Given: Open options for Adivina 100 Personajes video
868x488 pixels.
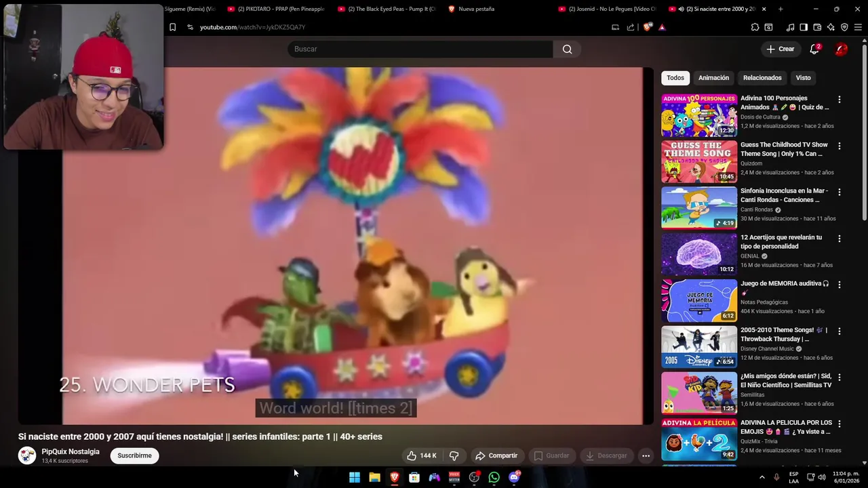Looking at the screenshot, I should (x=839, y=100).
